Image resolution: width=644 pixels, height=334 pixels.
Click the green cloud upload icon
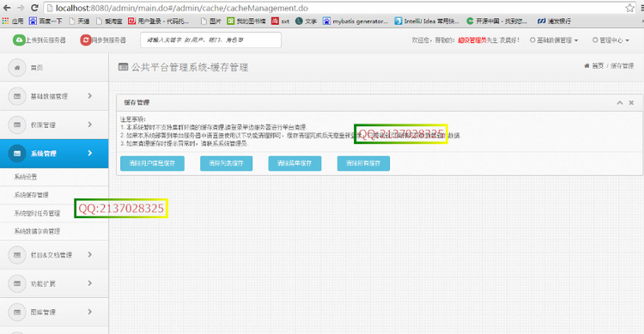[x=19, y=39]
